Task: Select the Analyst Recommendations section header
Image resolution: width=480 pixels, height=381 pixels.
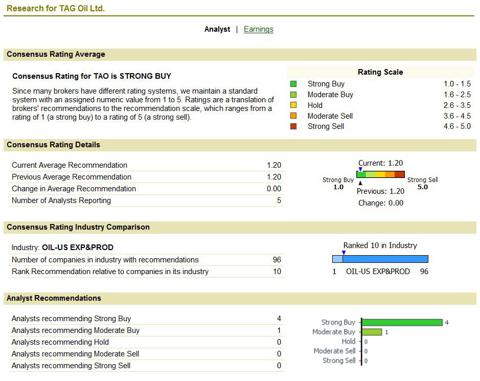Action: (x=54, y=298)
